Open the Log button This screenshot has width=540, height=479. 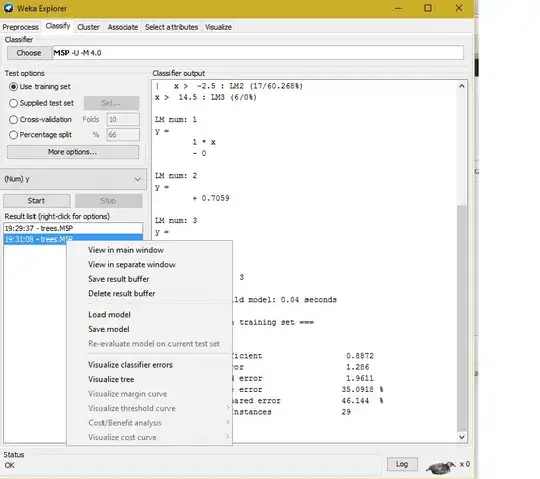coord(402,464)
